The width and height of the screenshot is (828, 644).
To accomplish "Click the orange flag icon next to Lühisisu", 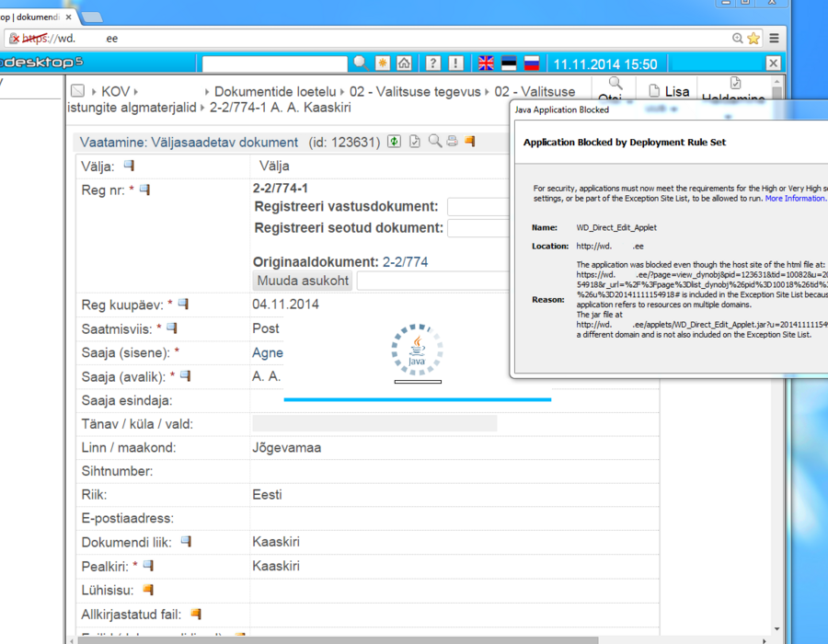I will [148, 590].
